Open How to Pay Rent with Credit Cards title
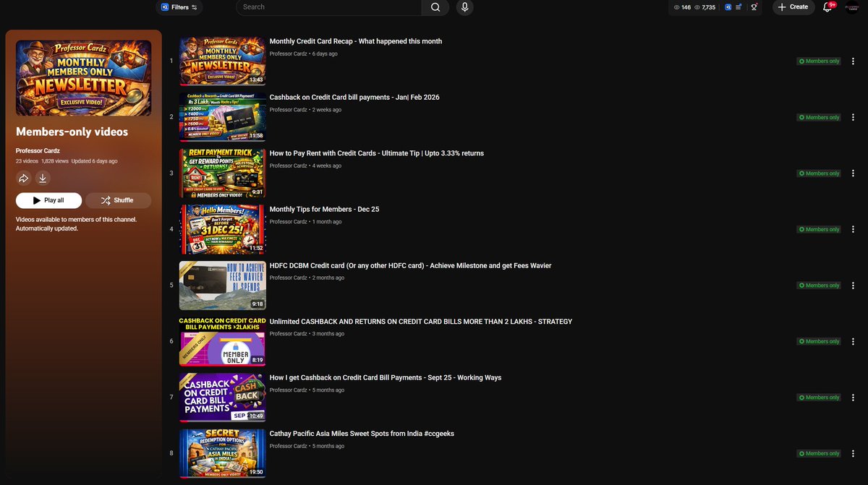 click(x=377, y=153)
